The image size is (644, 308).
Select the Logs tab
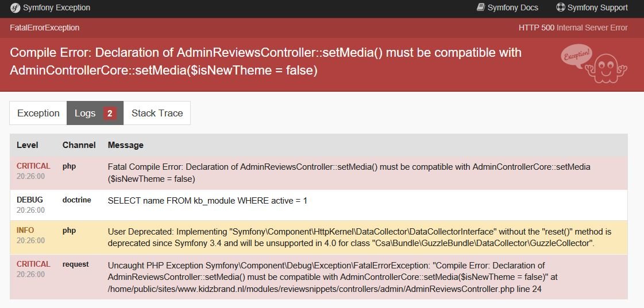coord(85,113)
